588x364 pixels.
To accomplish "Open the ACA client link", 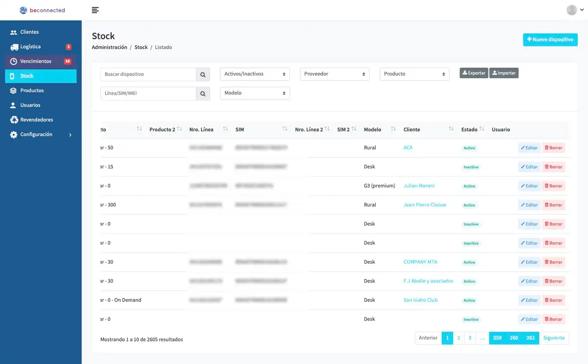I will (408, 147).
